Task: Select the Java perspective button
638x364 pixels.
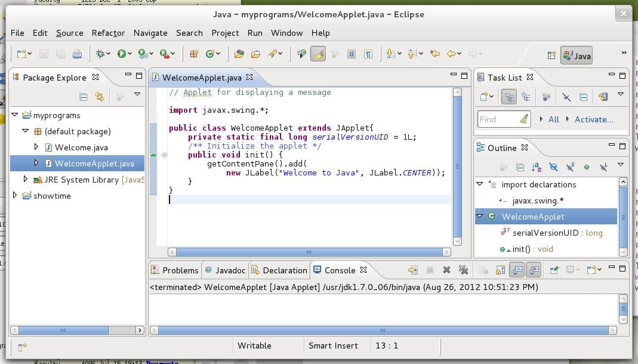Action: pos(577,55)
